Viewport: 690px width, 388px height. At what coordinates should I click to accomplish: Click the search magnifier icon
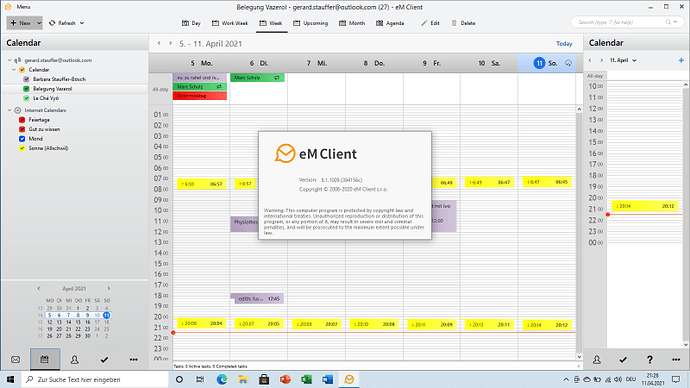coord(668,22)
